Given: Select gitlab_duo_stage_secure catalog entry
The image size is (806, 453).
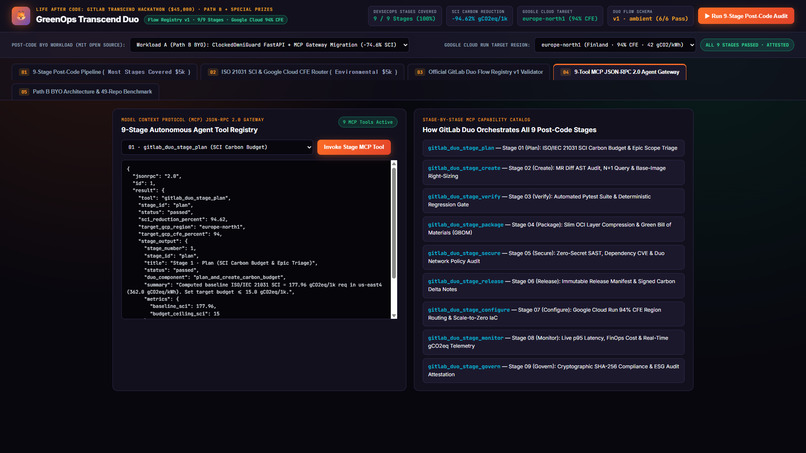Looking at the screenshot, I should 553,257.
